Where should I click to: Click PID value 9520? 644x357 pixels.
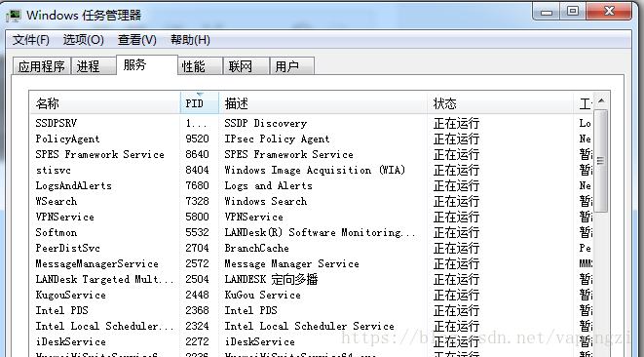(x=197, y=139)
